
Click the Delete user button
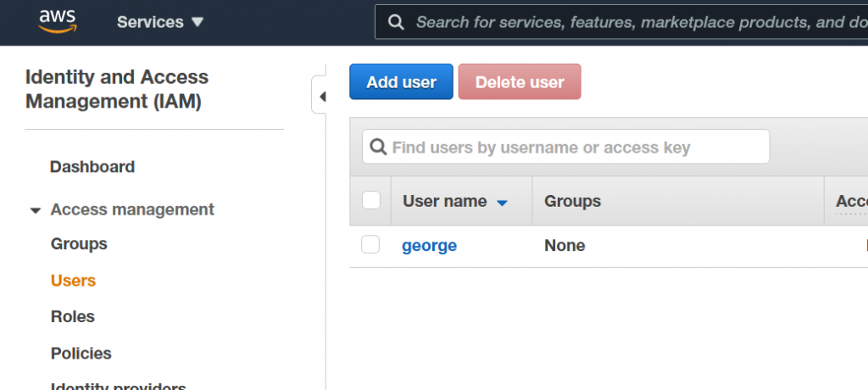click(520, 81)
